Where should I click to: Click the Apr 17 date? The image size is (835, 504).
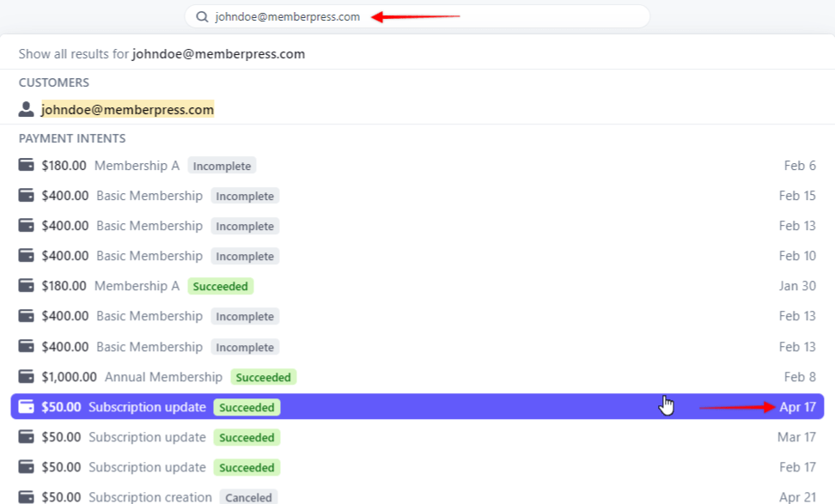click(x=798, y=407)
